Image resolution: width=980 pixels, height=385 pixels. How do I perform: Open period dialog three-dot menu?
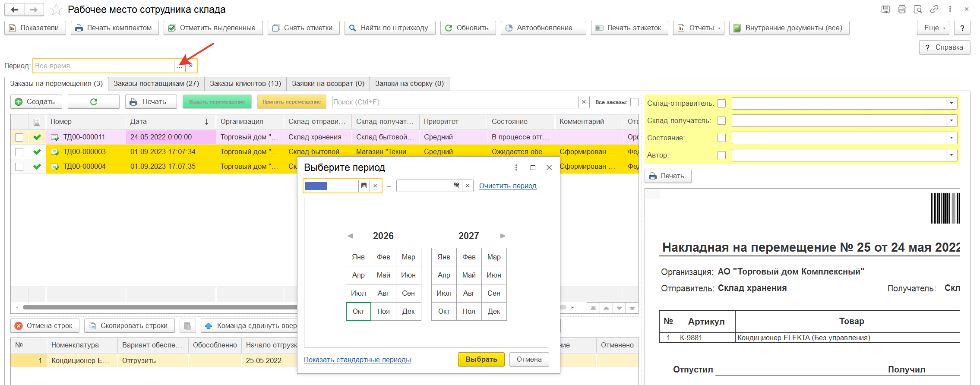tap(516, 167)
